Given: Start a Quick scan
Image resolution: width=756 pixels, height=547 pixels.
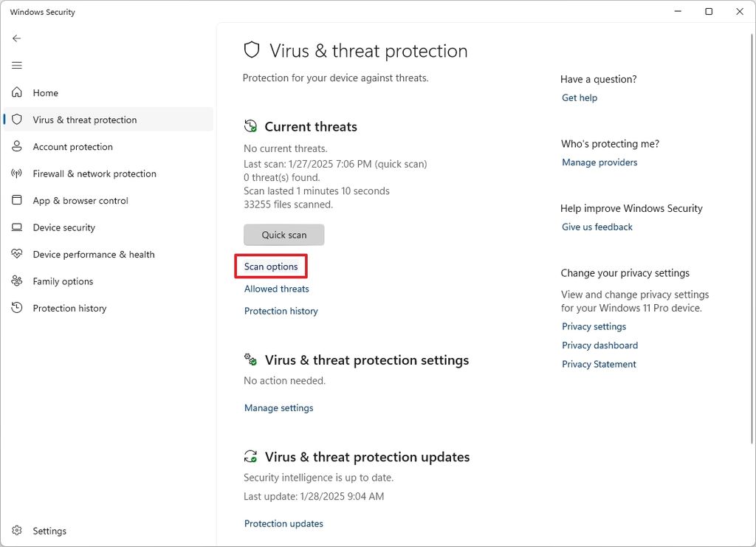Looking at the screenshot, I should [283, 234].
